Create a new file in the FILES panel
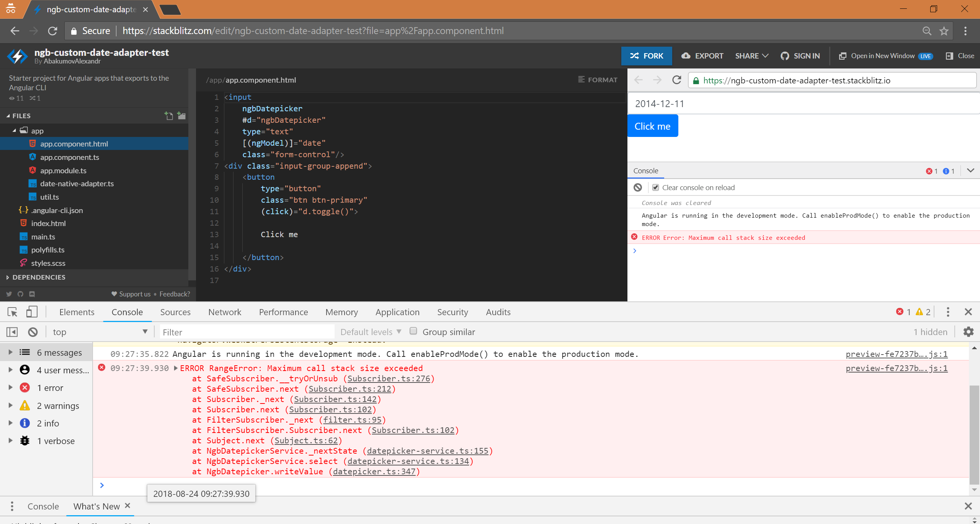The height and width of the screenshot is (524, 980). [x=168, y=116]
